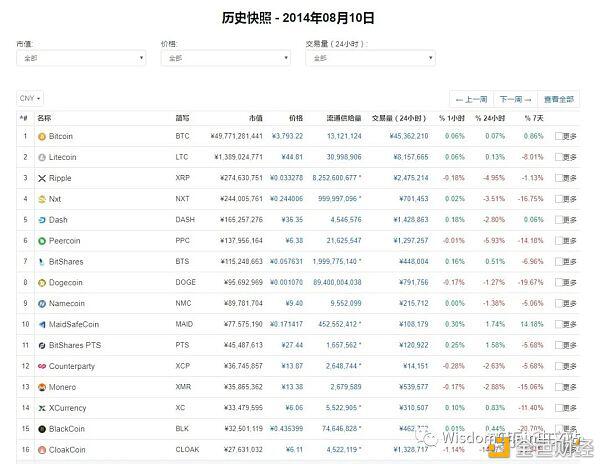Click Peercoin price ¥6.38
Viewport: 600px width, 464px height.
(294, 241)
